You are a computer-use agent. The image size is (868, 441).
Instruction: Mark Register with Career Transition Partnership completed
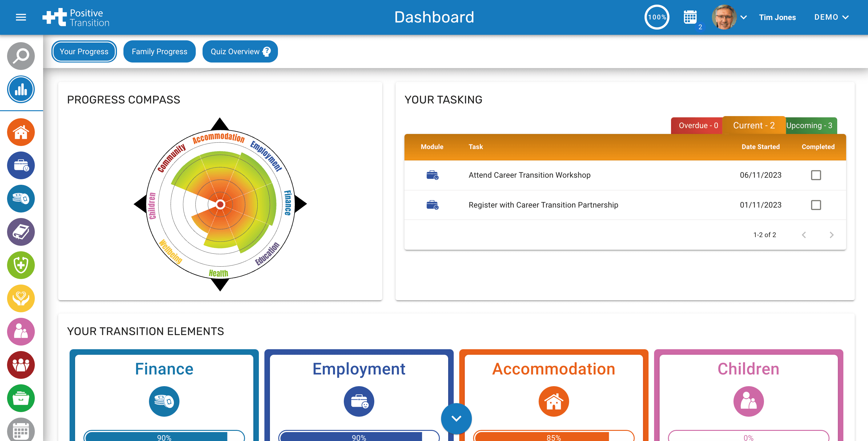tap(816, 205)
